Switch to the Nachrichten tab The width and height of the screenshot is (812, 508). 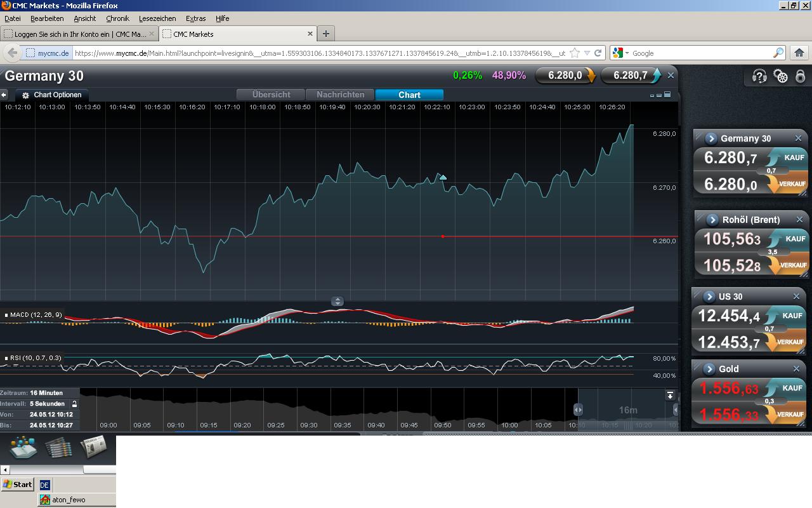[x=340, y=95]
